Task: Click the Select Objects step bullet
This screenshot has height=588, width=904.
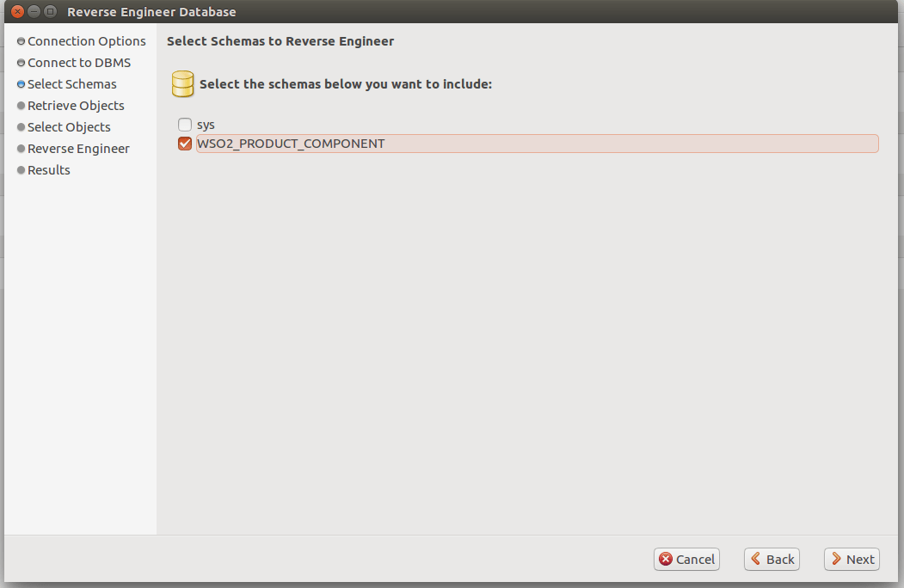Action: [21, 127]
